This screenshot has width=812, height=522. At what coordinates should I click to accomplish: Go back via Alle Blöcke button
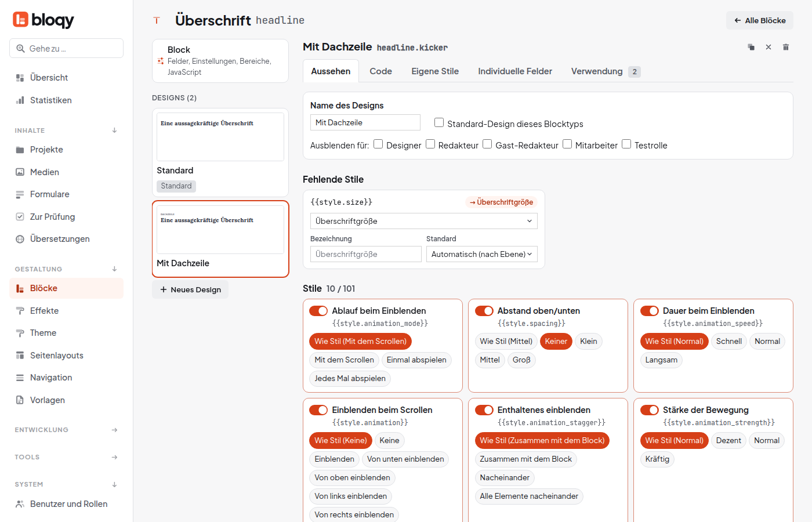760,20
